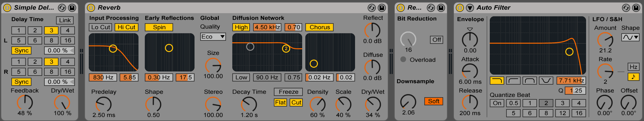The height and width of the screenshot is (121, 644).
Task: Toggle Flat button under Freeze
Action: pyautogui.click(x=280, y=103)
